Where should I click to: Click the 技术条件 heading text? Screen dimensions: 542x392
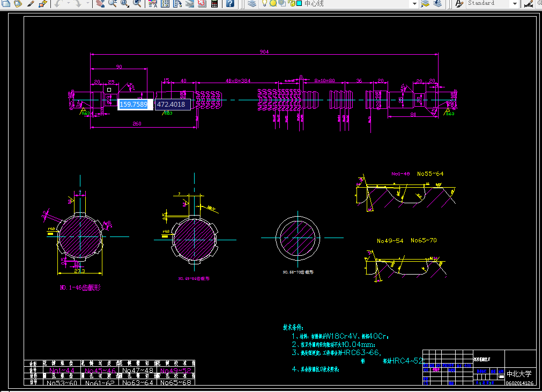point(293,327)
